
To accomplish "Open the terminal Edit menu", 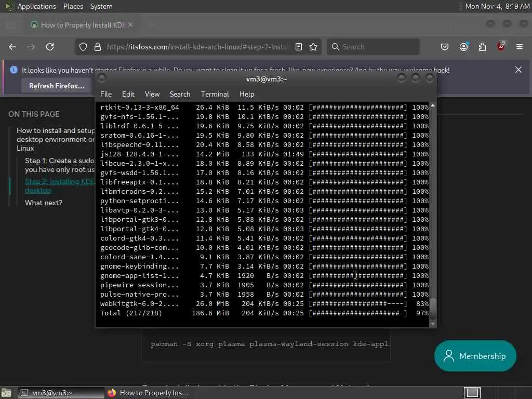I will click(128, 95).
